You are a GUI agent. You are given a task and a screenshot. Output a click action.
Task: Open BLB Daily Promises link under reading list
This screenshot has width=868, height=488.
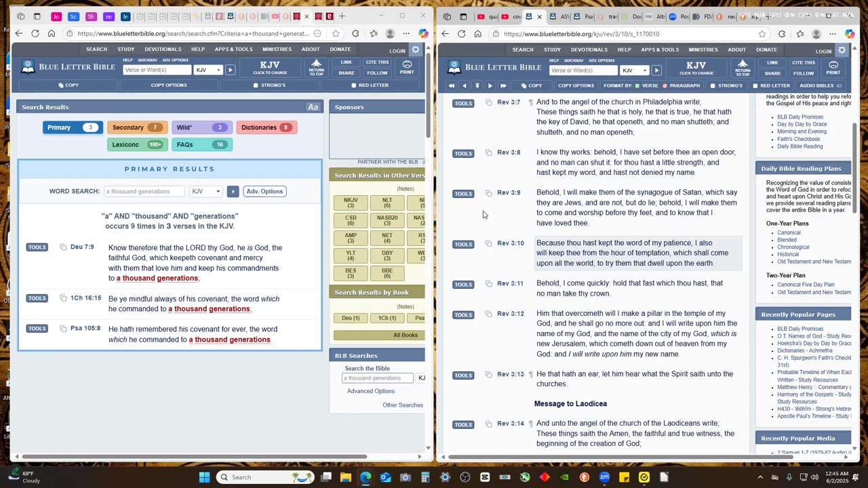coord(800,117)
